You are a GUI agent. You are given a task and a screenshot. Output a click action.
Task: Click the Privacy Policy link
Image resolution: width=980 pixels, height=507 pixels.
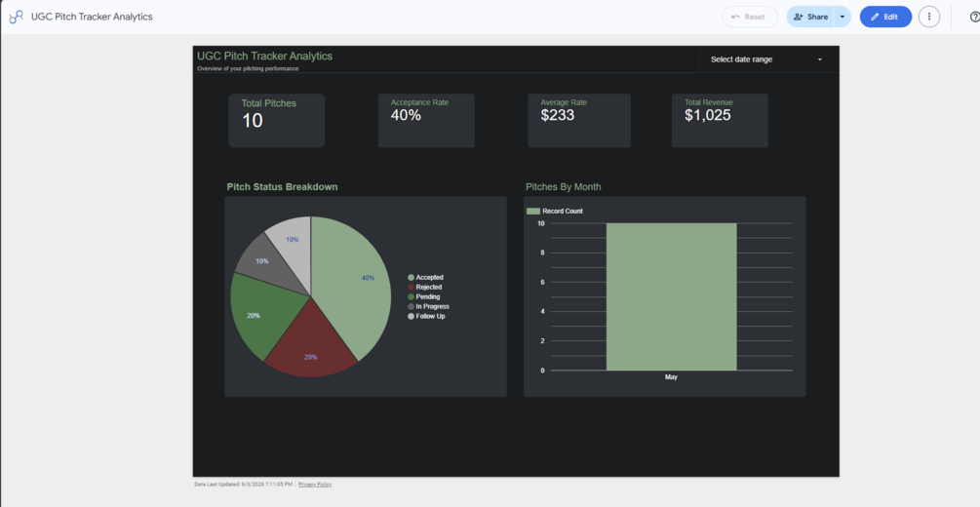(315, 485)
